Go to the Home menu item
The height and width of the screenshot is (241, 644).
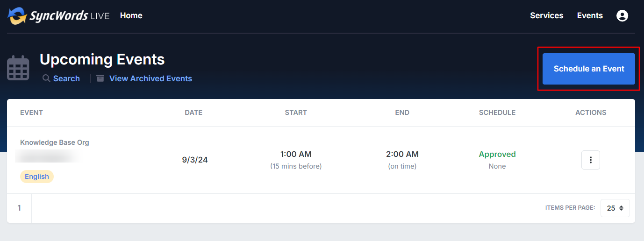[x=131, y=15]
